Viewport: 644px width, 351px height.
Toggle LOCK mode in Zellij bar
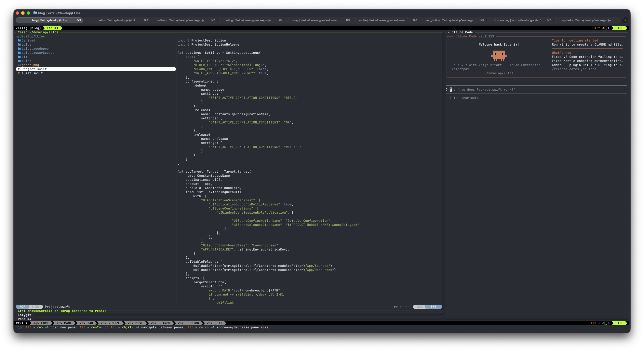click(42, 323)
